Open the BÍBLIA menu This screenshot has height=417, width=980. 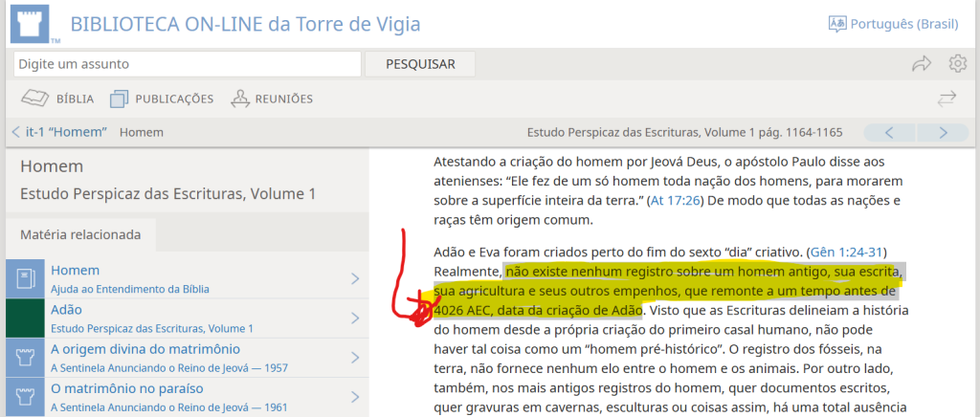point(57,99)
